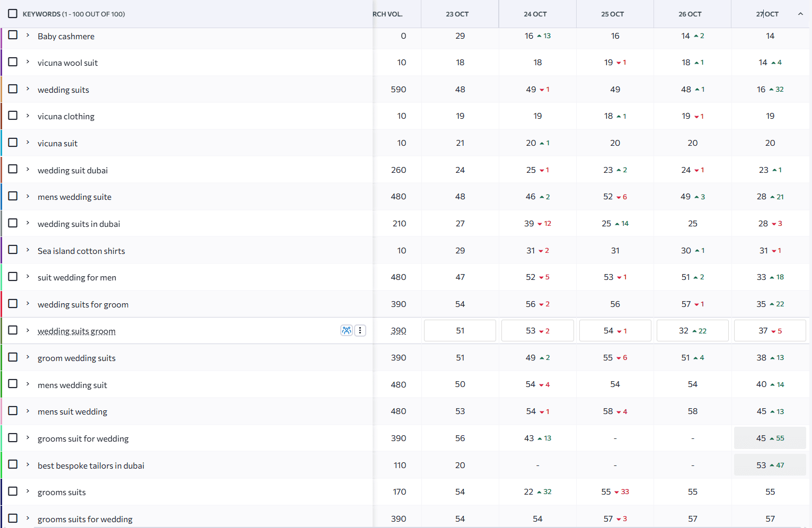The image size is (812, 528).
Task: Select the wedding suits keyword checkbox
Action: click(x=13, y=89)
